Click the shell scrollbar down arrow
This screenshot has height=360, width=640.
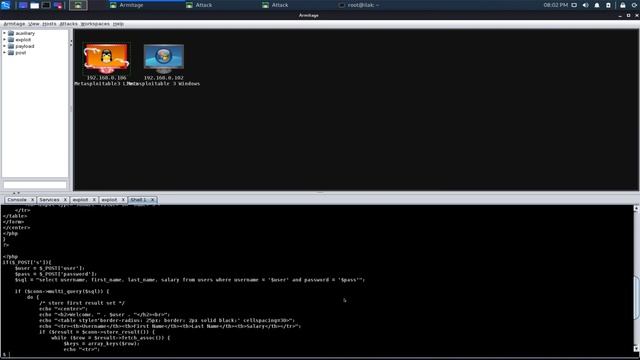point(636,349)
